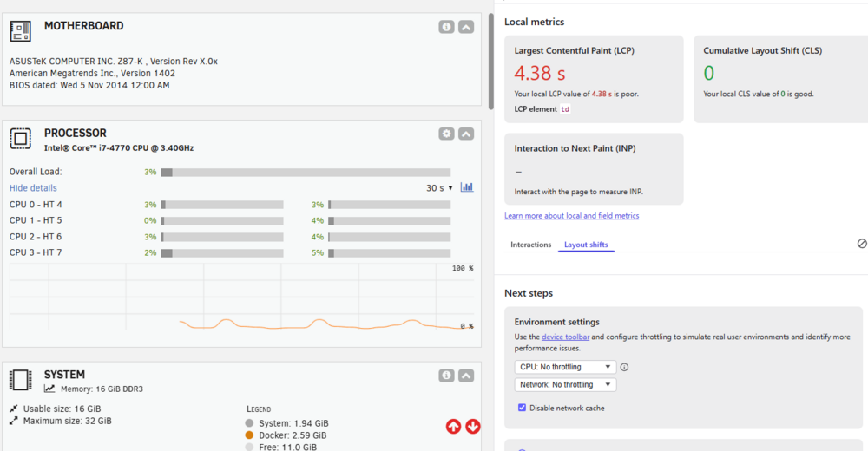Open Processor settings gear icon
This screenshot has height=451, width=868.
click(447, 134)
